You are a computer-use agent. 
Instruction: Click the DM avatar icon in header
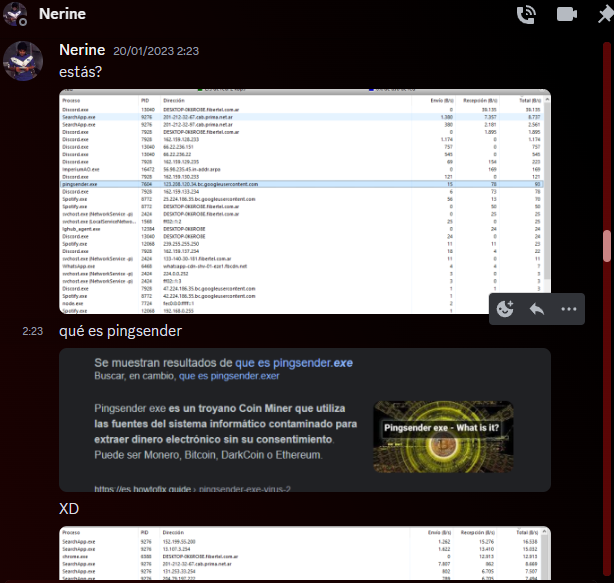15,15
